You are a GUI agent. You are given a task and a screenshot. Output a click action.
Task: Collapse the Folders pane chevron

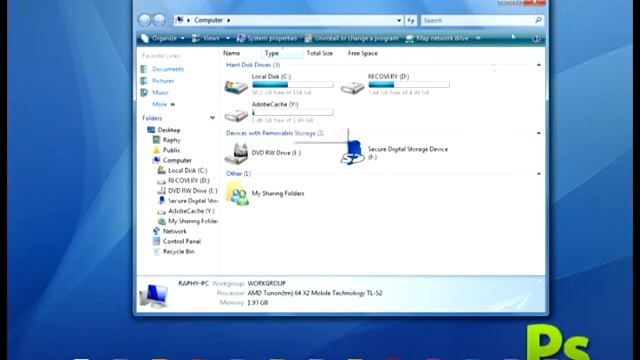(x=212, y=118)
